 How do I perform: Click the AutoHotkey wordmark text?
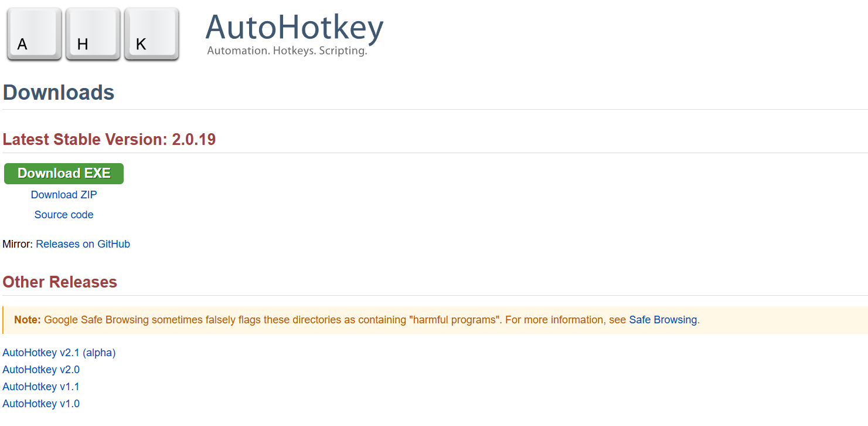click(x=294, y=26)
